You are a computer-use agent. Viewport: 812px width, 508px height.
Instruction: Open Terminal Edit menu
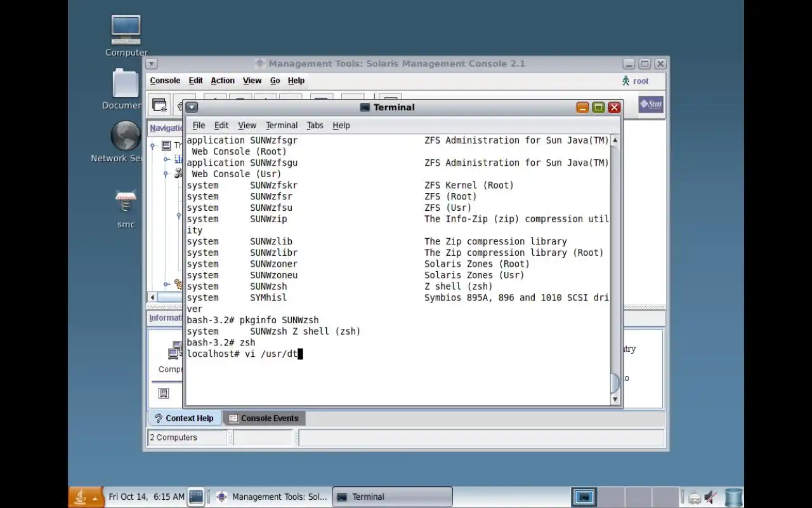221,125
